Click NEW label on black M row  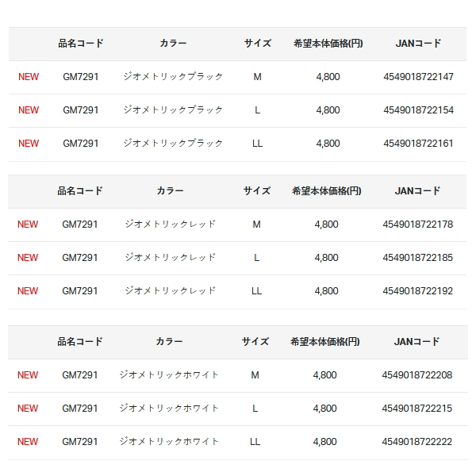pyautogui.click(x=29, y=77)
